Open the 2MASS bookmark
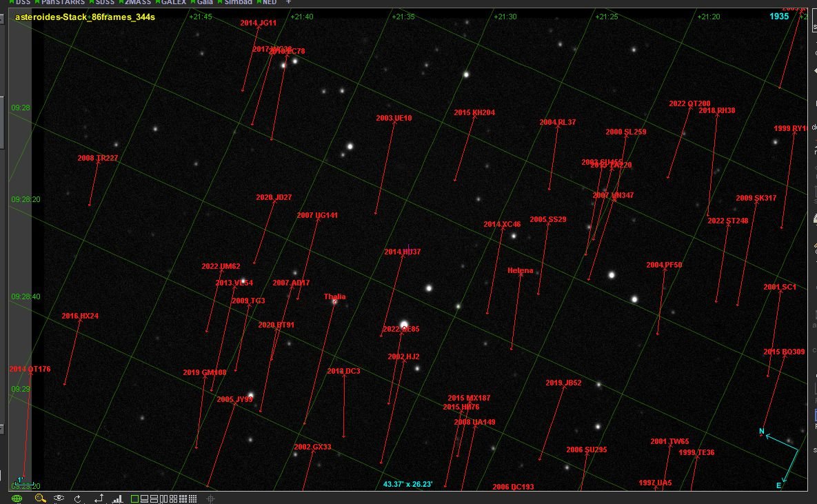 click(134, 2)
